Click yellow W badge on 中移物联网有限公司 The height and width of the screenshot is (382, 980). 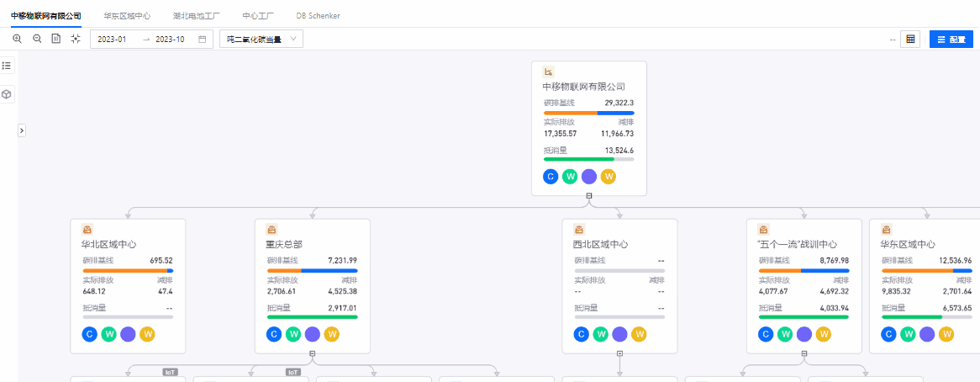pyautogui.click(x=609, y=177)
